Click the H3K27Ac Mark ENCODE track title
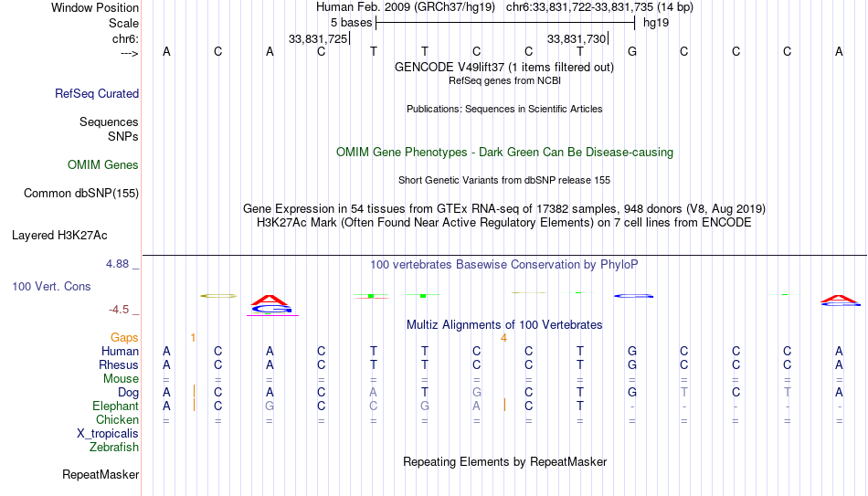868x496 pixels. coord(504,223)
